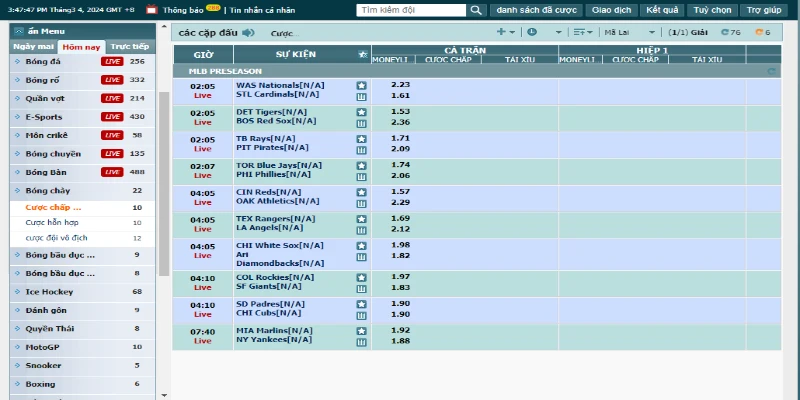Open Tin nhắn cá nhân link

point(262,10)
